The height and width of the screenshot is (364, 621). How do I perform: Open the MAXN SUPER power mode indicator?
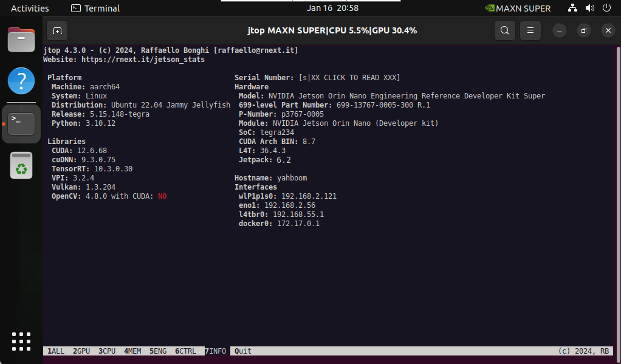(x=517, y=9)
